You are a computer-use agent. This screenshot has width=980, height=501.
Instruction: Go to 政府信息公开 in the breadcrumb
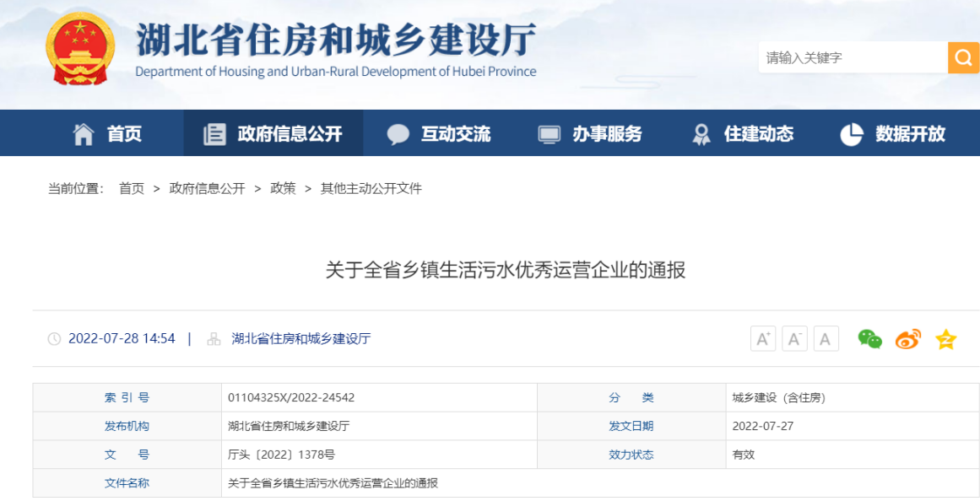[207, 189]
